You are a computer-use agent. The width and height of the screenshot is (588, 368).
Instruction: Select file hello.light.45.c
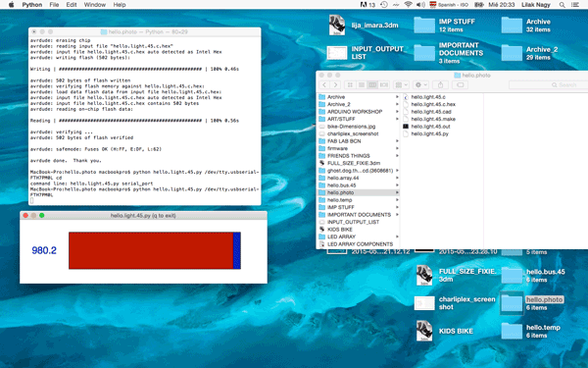click(x=428, y=97)
